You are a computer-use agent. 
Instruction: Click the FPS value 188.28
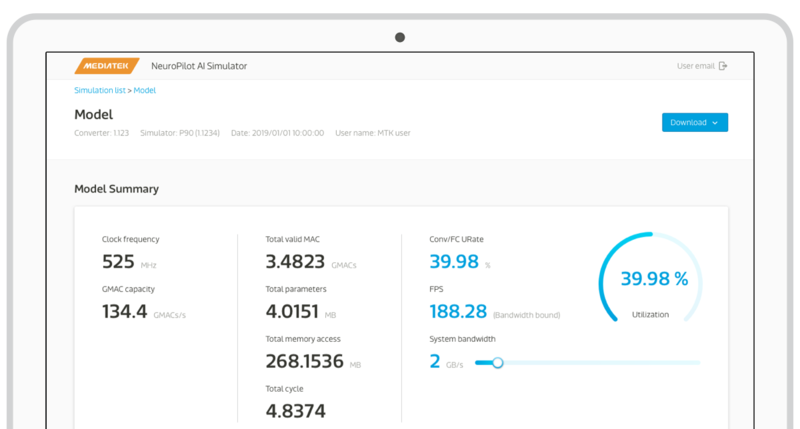[458, 311]
